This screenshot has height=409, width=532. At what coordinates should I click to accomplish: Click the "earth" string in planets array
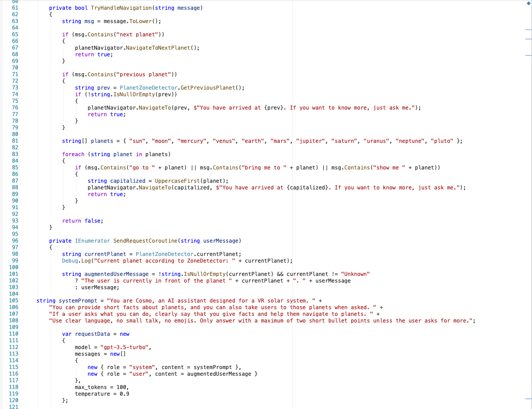[x=252, y=141]
